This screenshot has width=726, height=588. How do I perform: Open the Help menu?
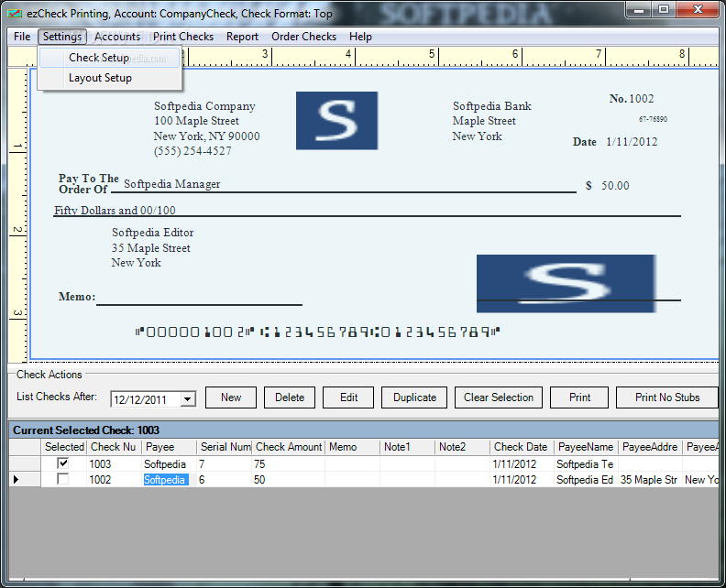click(360, 37)
